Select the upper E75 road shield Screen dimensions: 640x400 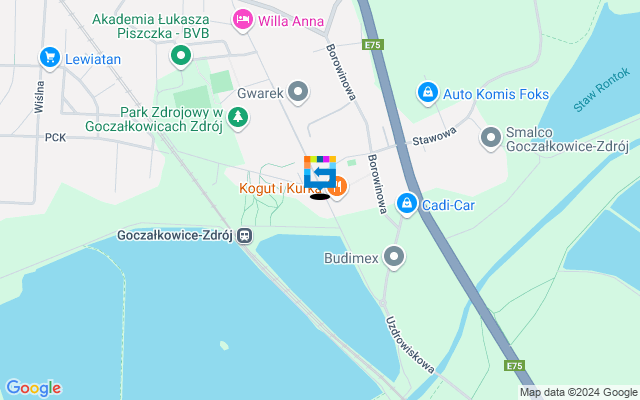(x=373, y=44)
